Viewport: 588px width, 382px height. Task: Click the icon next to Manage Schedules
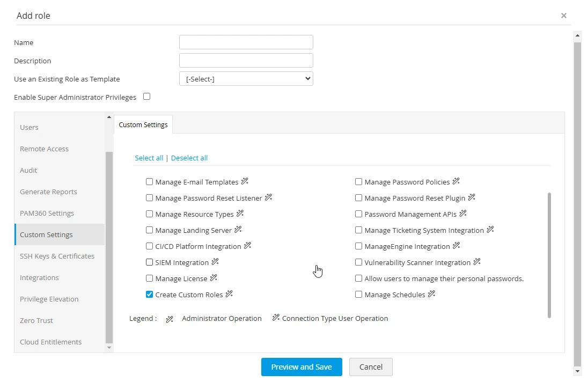point(431,295)
